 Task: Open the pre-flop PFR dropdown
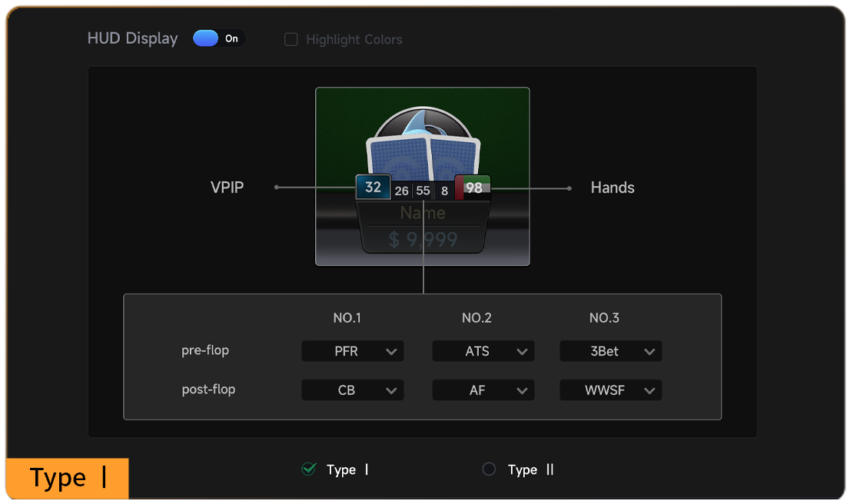point(353,351)
